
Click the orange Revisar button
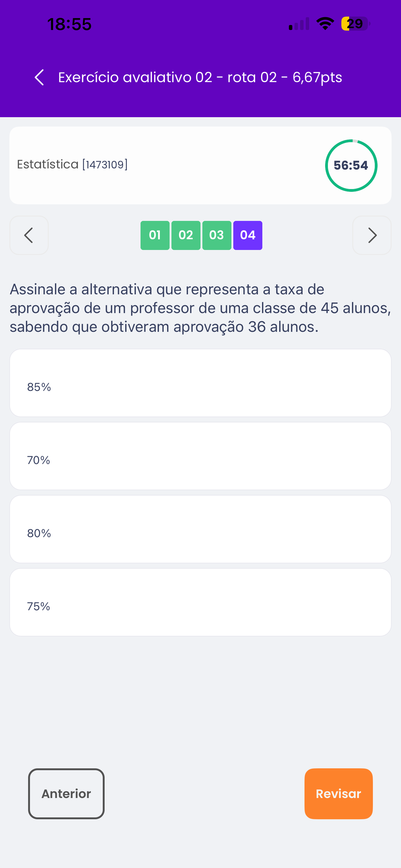[x=338, y=794]
